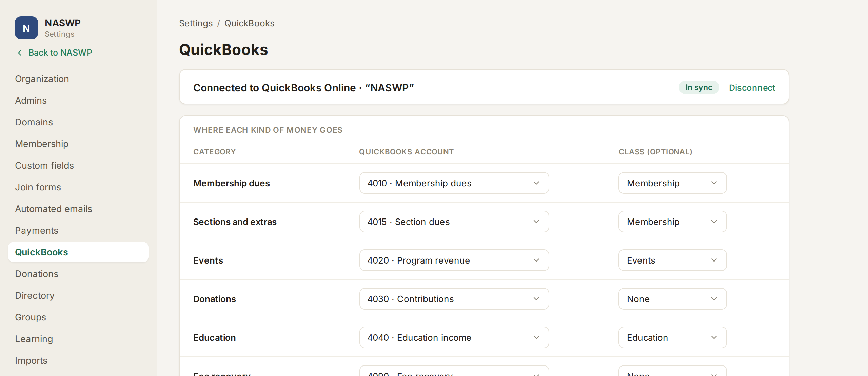Open Directory settings
The height and width of the screenshot is (376, 868).
click(78, 295)
